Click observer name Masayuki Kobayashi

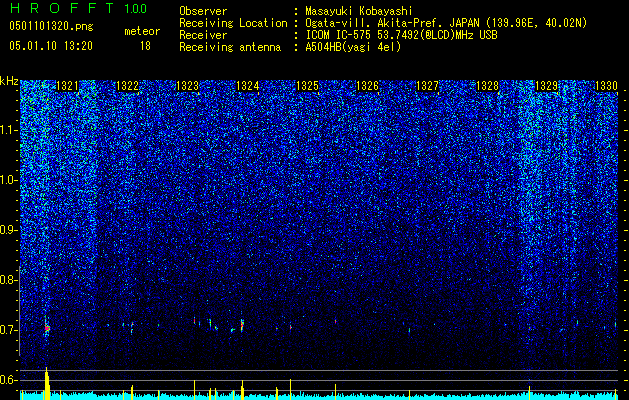[359, 11]
